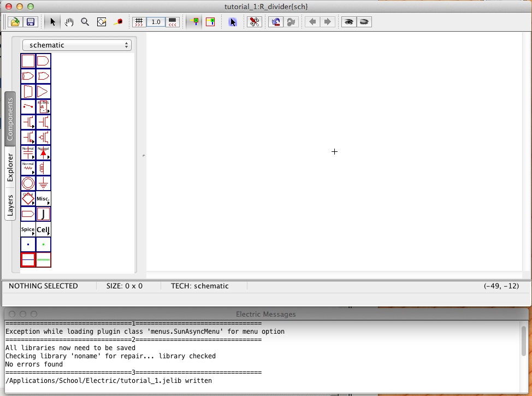Pick the buffer triangle gate component
The width and height of the screenshot is (532, 396).
tap(43, 91)
